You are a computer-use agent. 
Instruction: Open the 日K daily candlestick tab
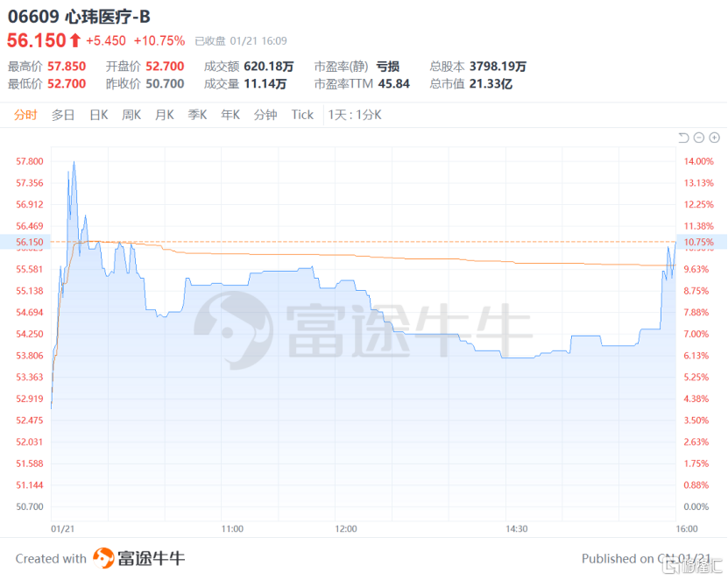[x=99, y=115]
